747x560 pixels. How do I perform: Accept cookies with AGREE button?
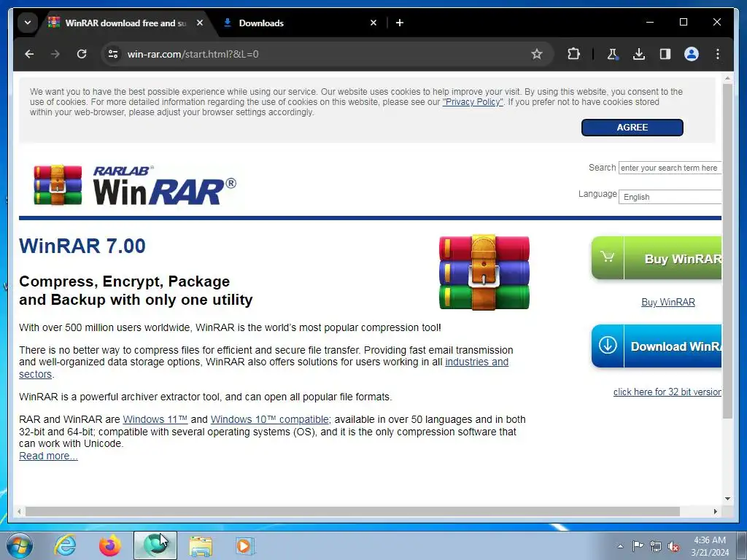pyautogui.click(x=632, y=128)
